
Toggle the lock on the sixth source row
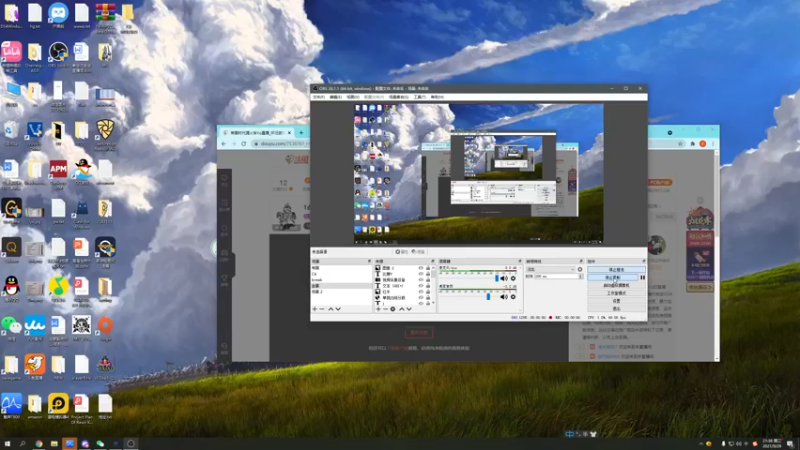coord(428,298)
